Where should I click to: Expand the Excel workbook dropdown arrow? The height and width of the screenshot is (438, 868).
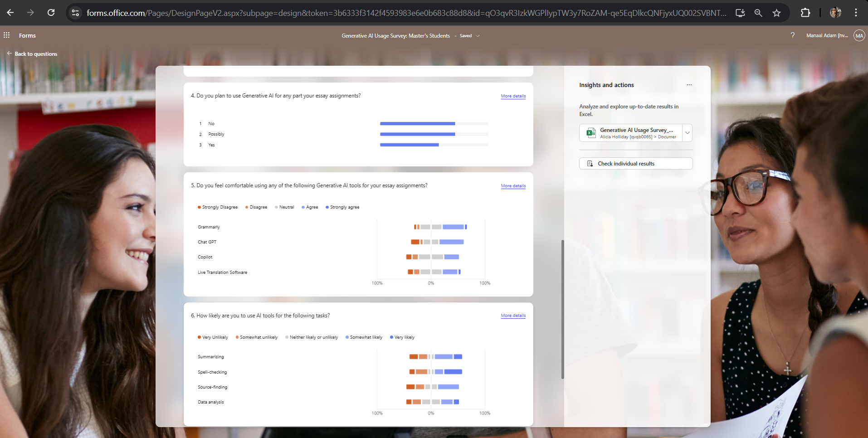[687, 133]
